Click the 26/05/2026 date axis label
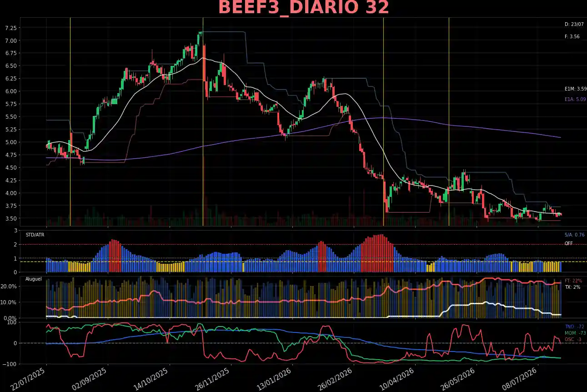 [x=458, y=379]
